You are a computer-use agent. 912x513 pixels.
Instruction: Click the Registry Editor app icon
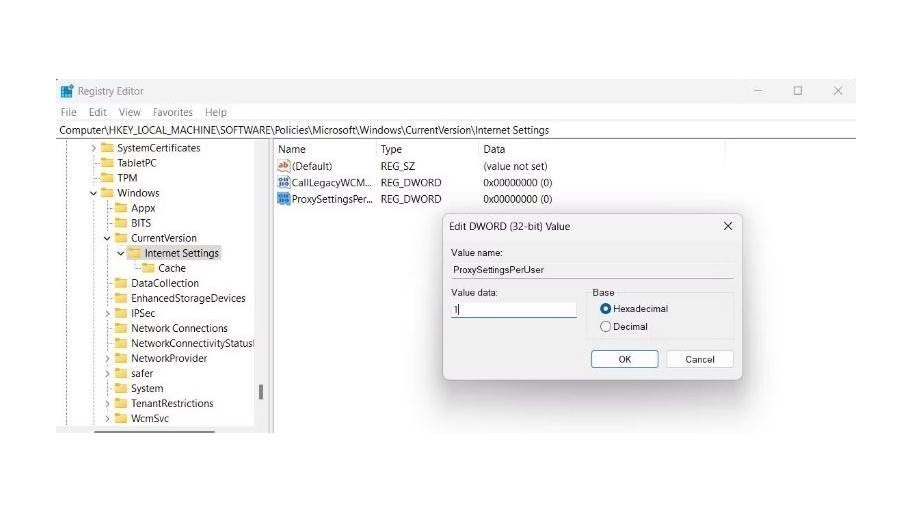(x=67, y=91)
